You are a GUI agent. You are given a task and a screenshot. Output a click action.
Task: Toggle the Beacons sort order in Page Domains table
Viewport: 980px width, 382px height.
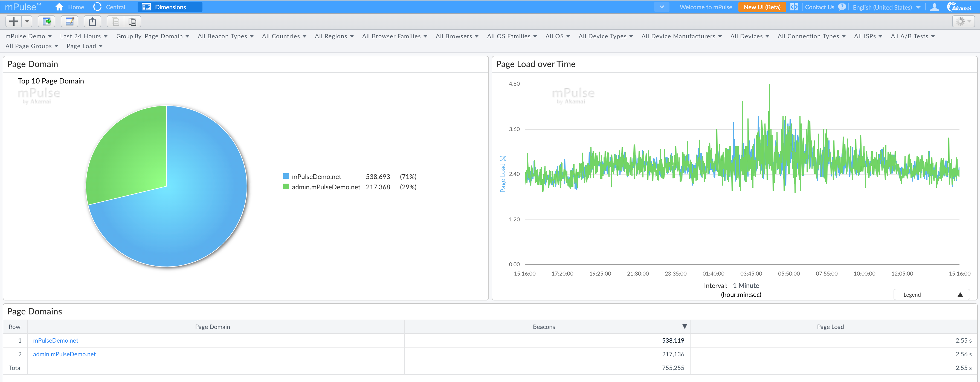(x=685, y=326)
